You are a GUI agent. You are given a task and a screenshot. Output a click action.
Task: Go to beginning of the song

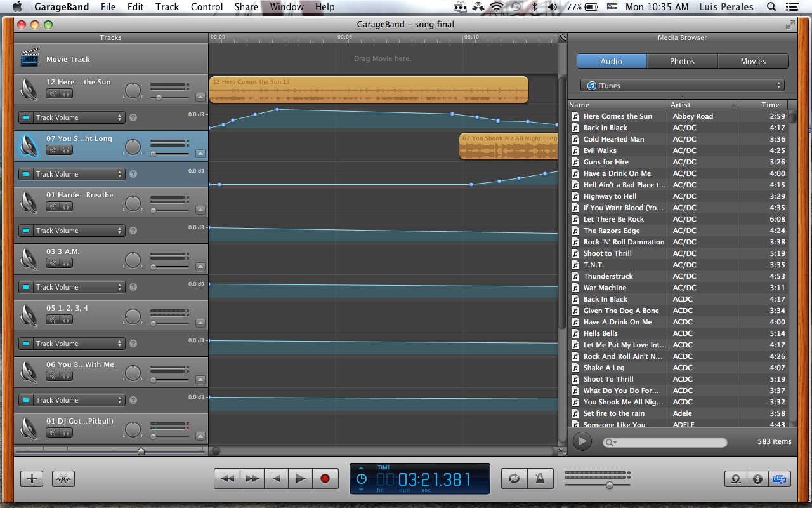[x=276, y=478]
